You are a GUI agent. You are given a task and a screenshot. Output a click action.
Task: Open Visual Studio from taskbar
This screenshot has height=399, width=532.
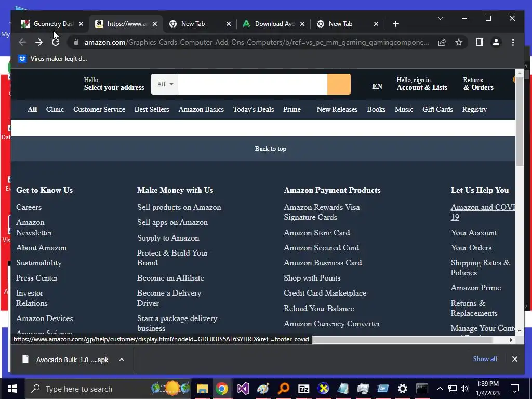tap(243, 389)
